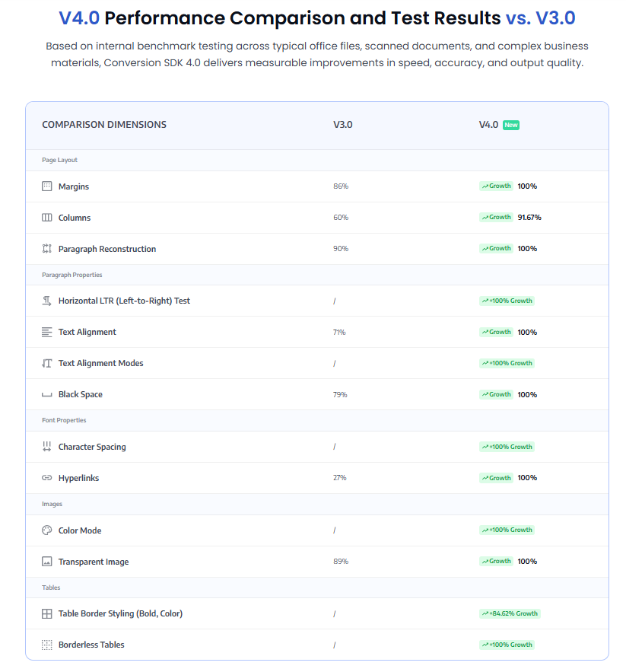
Task: Click +100% Growth for Text Alignment Modes
Action: (507, 363)
